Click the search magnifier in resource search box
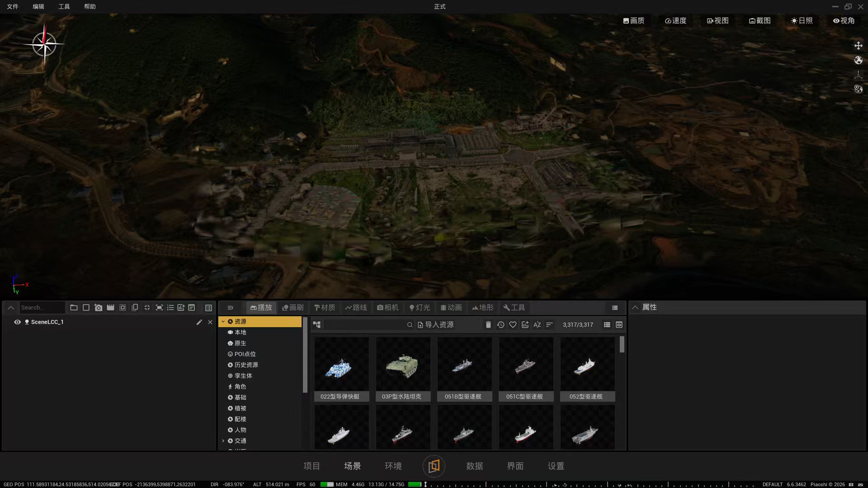This screenshot has width=868, height=488. coord(410,325)
